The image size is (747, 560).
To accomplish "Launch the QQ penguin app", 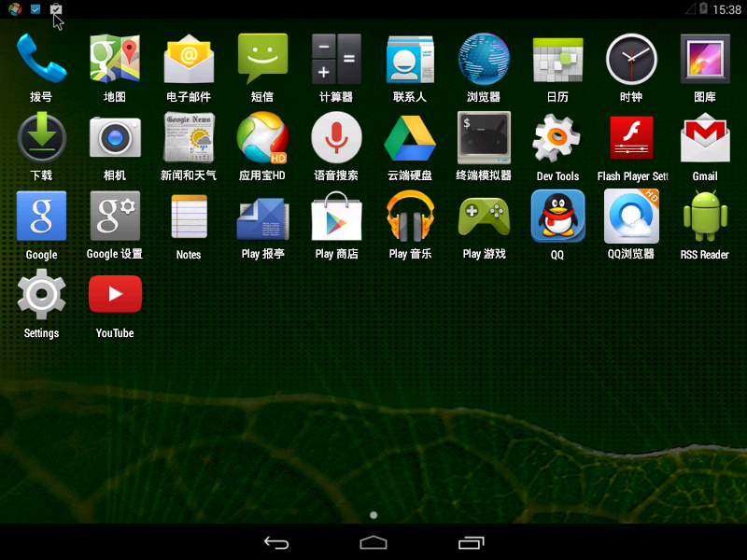I will [x=557, y=216].
